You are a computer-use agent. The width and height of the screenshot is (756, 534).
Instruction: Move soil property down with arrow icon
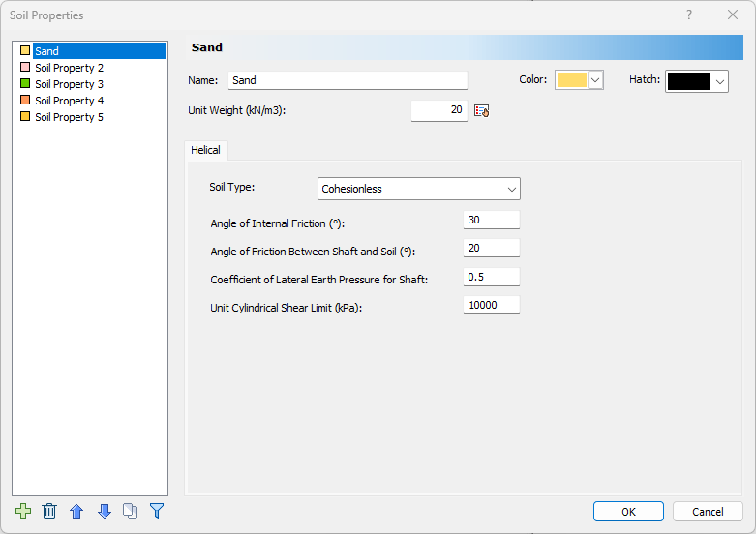pos(105,511)
